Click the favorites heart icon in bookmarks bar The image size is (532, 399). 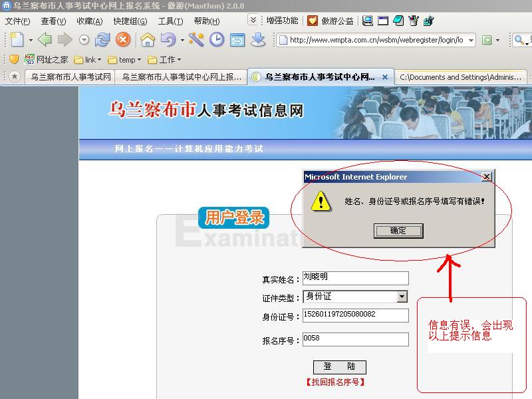[x=14, y=59]
